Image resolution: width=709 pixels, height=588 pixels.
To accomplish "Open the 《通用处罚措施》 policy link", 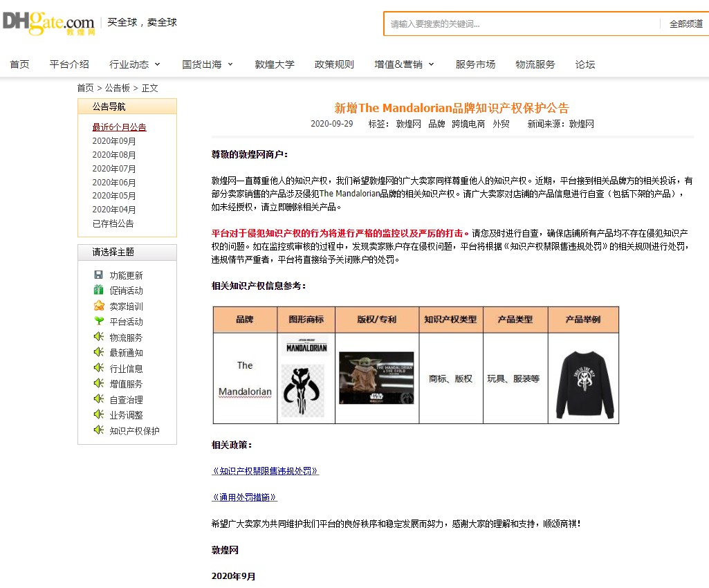I will (245, 497).
